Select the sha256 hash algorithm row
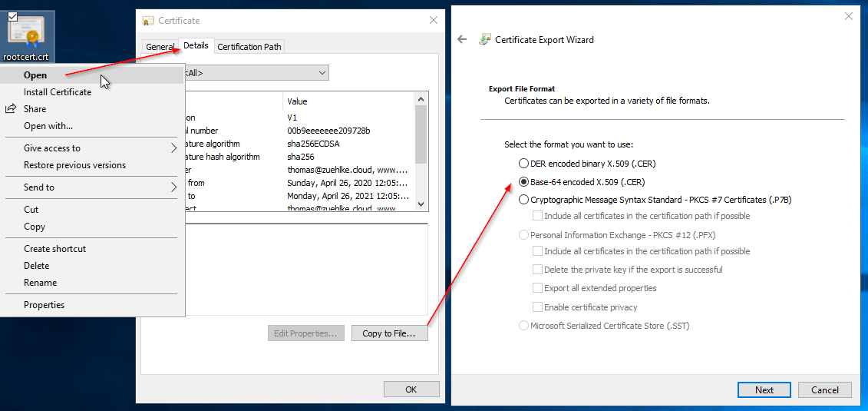 pos(299,157)
